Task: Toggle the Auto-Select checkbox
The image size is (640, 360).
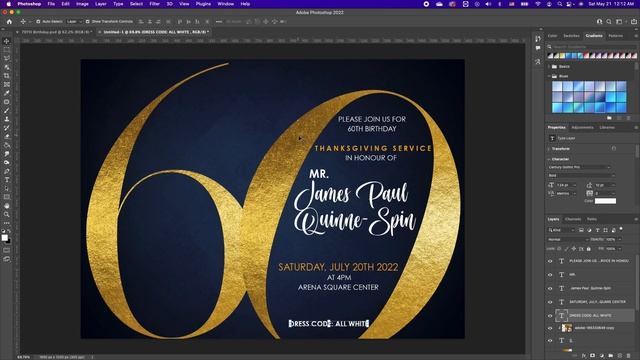Action: tap(38, 22)
